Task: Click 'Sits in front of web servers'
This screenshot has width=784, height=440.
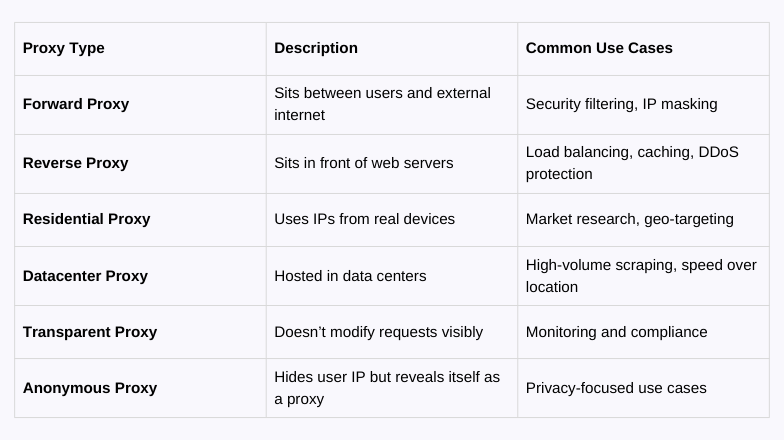Action: (x=364, y=163)
